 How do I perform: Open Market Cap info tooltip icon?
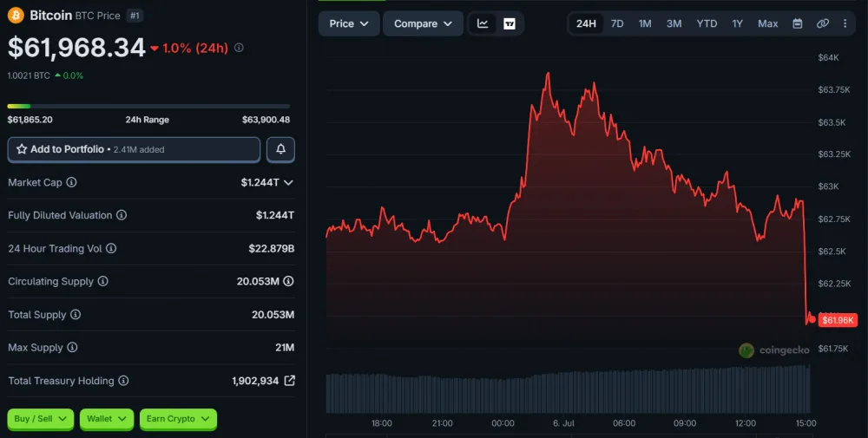click(x=71, y=182)
